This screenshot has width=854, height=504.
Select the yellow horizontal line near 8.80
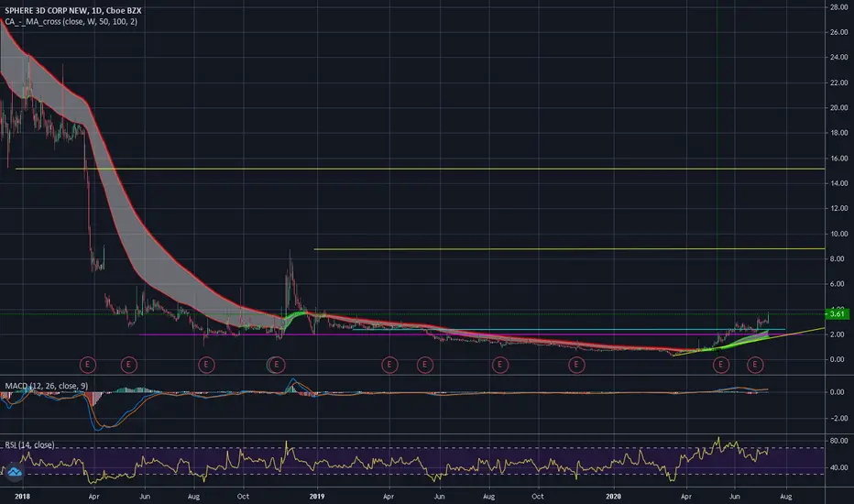click(x=569, y=249)
